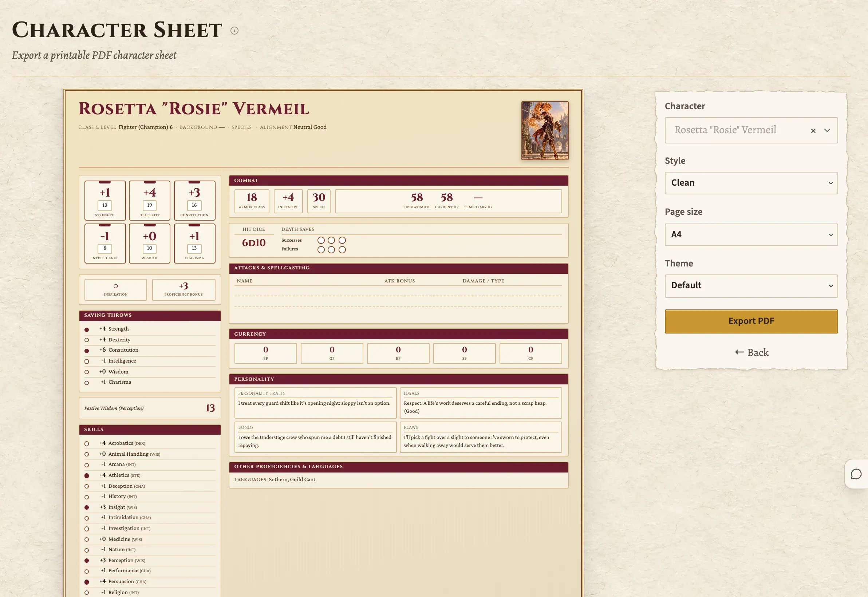Screen dimensions: 868x597
Task: Click the Back link
Action: click(751, 352)
